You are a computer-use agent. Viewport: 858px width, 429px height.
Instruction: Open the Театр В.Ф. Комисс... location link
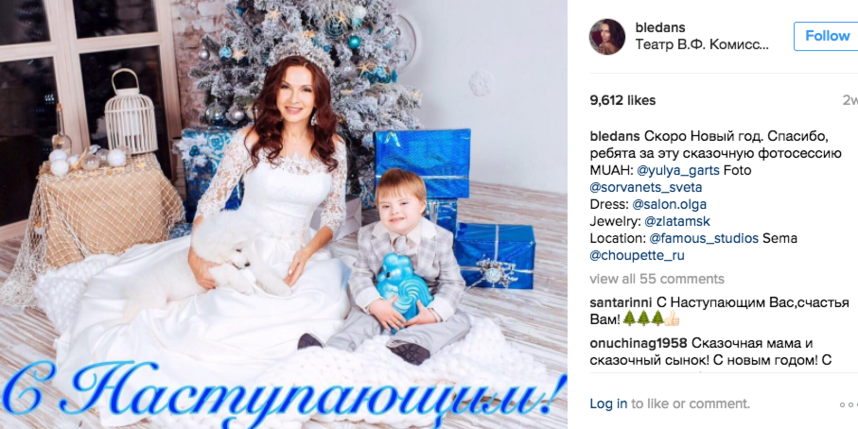tap(702, 45)
